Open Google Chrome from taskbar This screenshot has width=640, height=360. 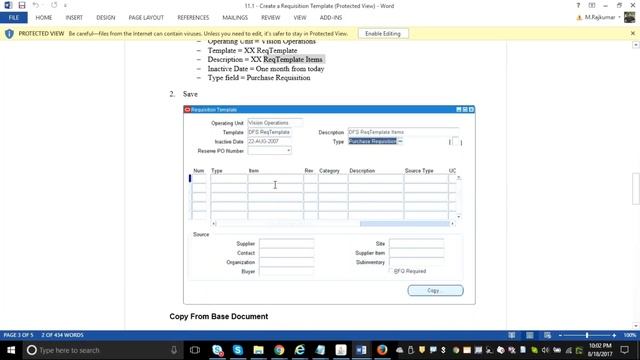pos(279,350)
